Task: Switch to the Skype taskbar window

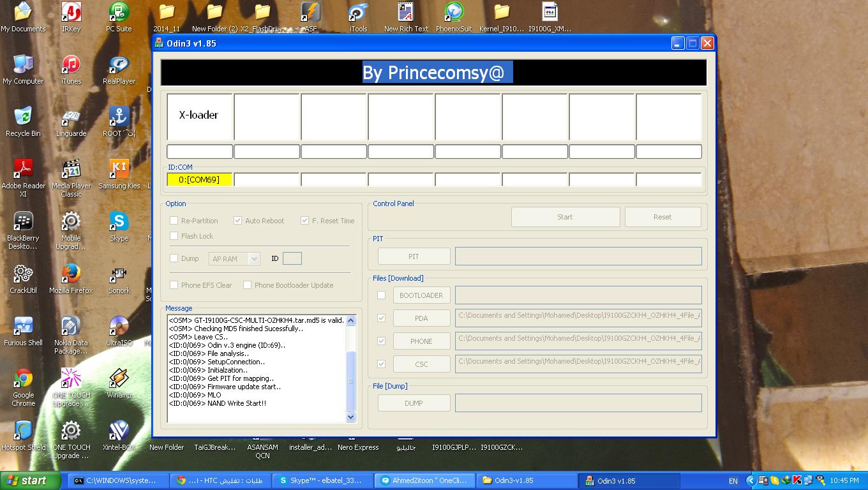Action: click(x=323, y=481)
